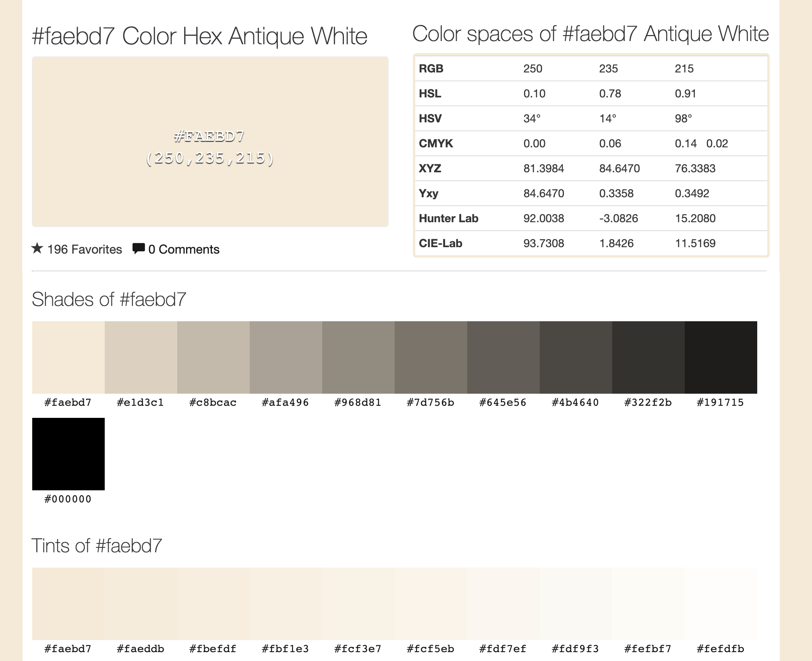Select the #faeddb tint swatch
This screenshot has height=661, width=812.
click(x=141, y=603)
